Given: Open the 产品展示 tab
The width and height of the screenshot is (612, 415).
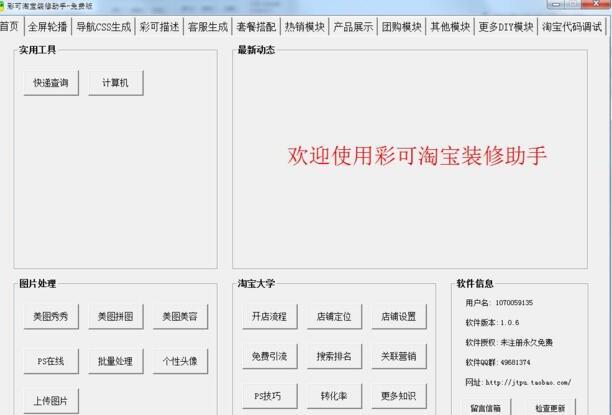Looking at the screenshot, I should 353,27.
